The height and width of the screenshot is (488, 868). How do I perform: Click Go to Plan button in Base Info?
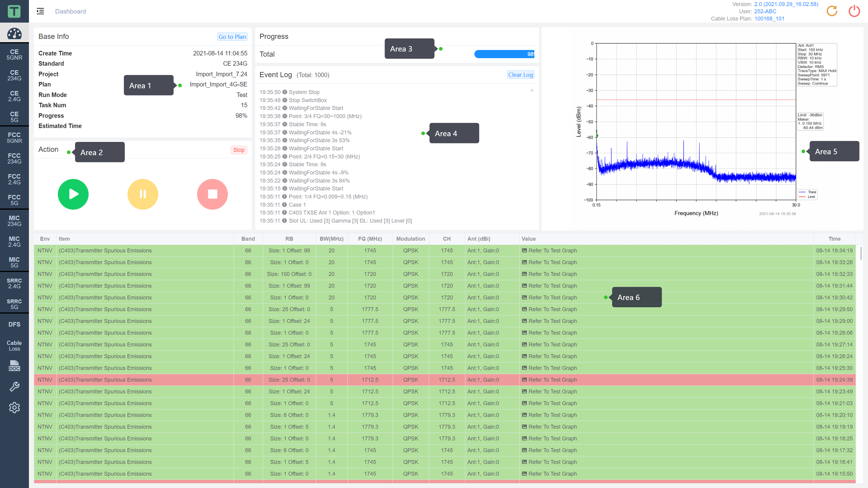pos(232,36)
